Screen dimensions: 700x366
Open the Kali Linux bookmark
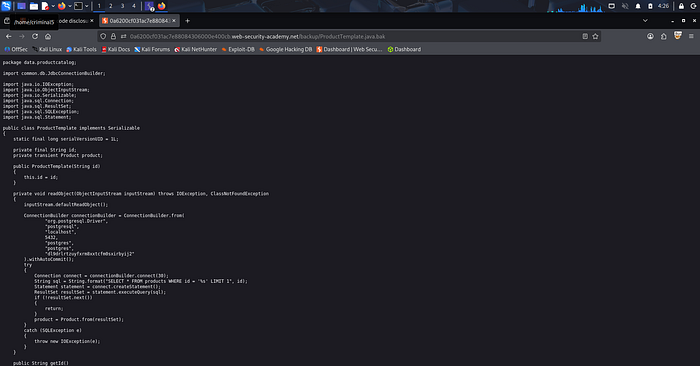(47, 49)
